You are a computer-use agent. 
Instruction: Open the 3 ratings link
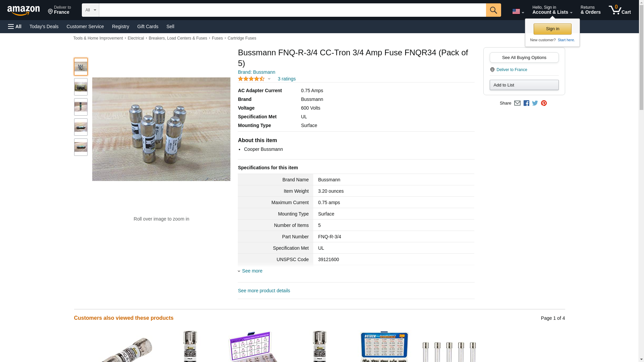pyautogui.click(x=286, y=79)
